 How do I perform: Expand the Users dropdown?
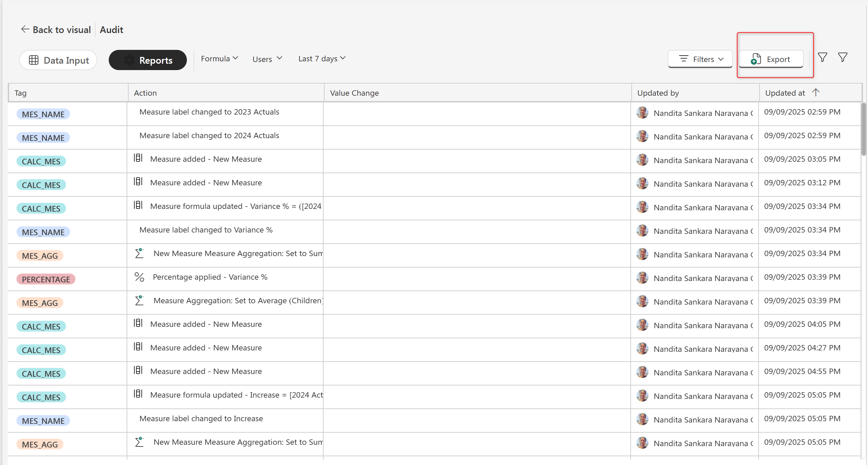pos(267,59)
